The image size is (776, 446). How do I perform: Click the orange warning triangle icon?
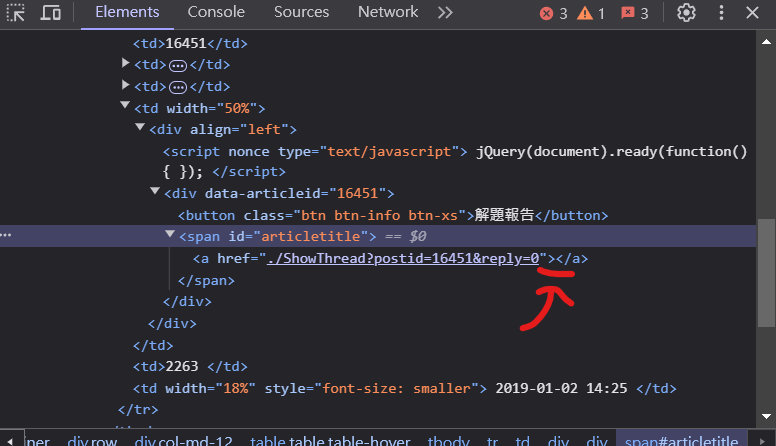(584, 13)
